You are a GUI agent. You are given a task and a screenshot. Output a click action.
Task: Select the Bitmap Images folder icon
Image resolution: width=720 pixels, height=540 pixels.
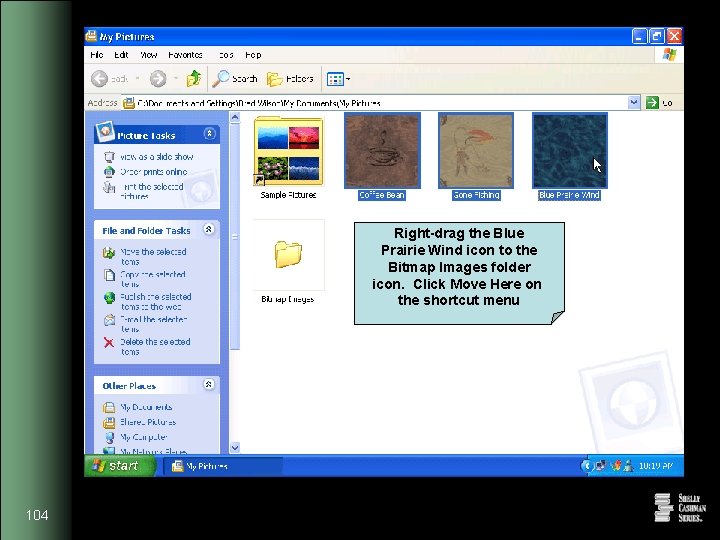click(x=288, y=254)
